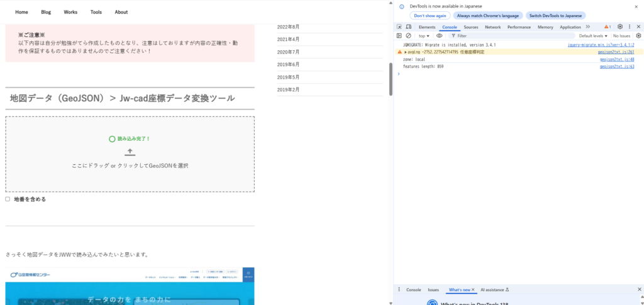644x305 pixels.
Task: Close the DevTools panel
Action: pyautogui.click(x=638, y=26)
